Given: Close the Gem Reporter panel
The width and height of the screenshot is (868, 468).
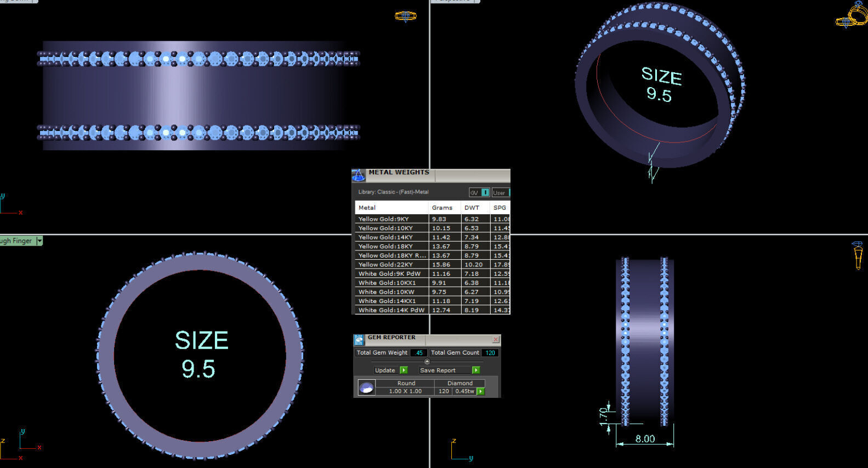Looking at the screenshot, I should pos(496,340).
